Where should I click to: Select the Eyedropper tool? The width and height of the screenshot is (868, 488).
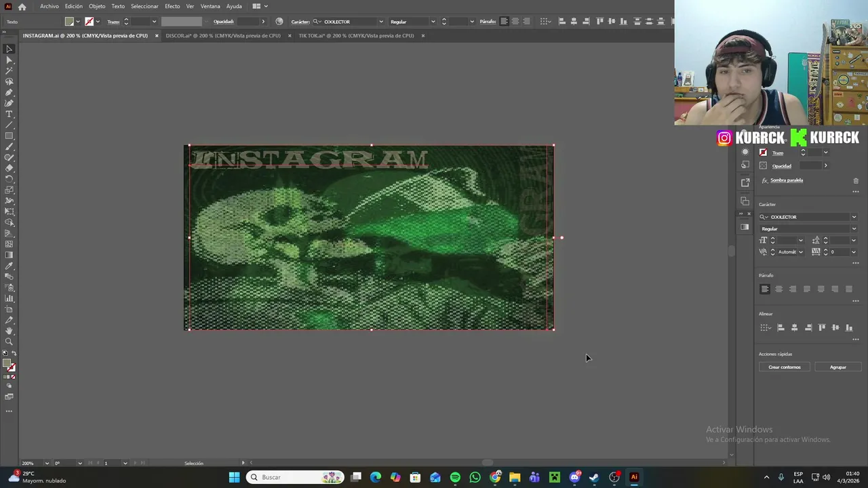point(9,266)
